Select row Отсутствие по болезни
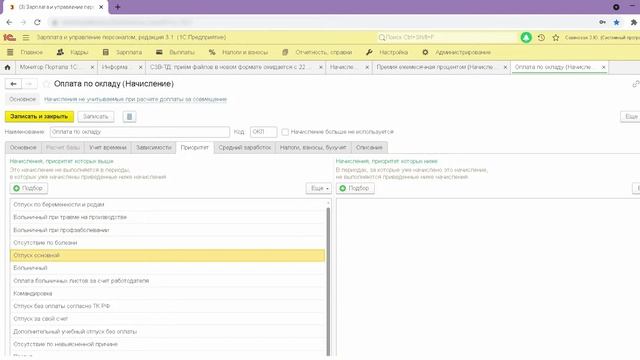Viewport: 640px width, 360px height. (x=167, y=243)
